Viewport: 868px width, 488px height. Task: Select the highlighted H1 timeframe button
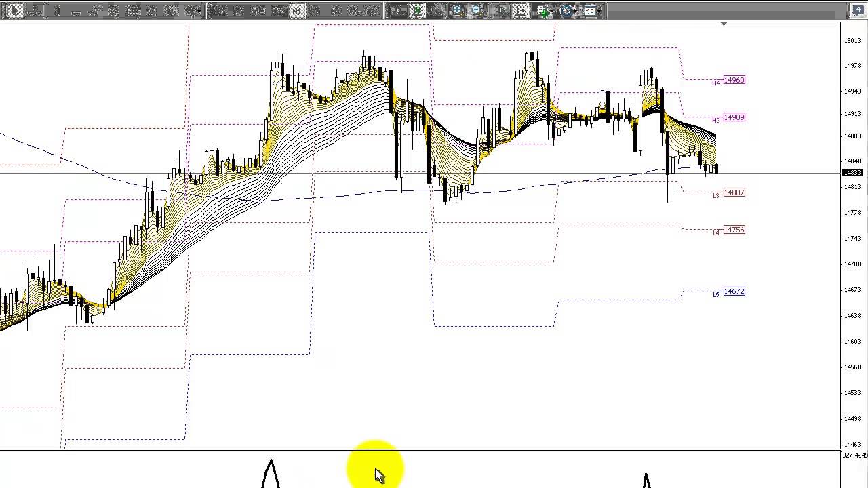[x=296, y=11]
